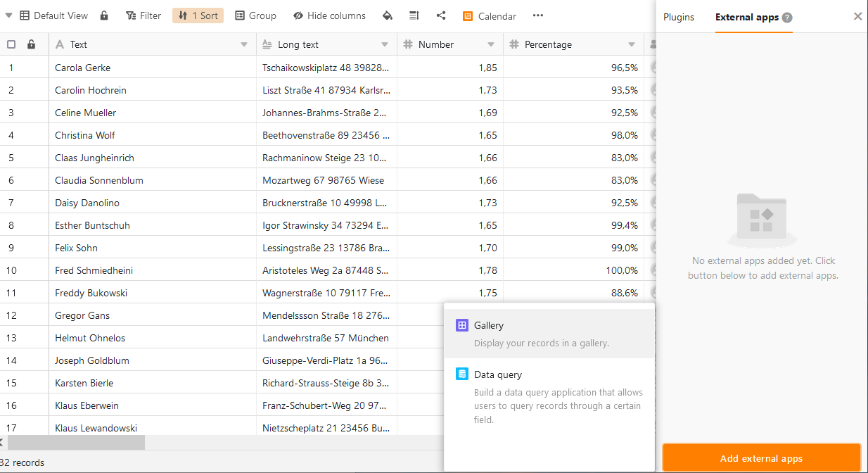This screenshot has width=868, height=473.
Task: Open the three-dots more options menu
Action: pos(538,15)
